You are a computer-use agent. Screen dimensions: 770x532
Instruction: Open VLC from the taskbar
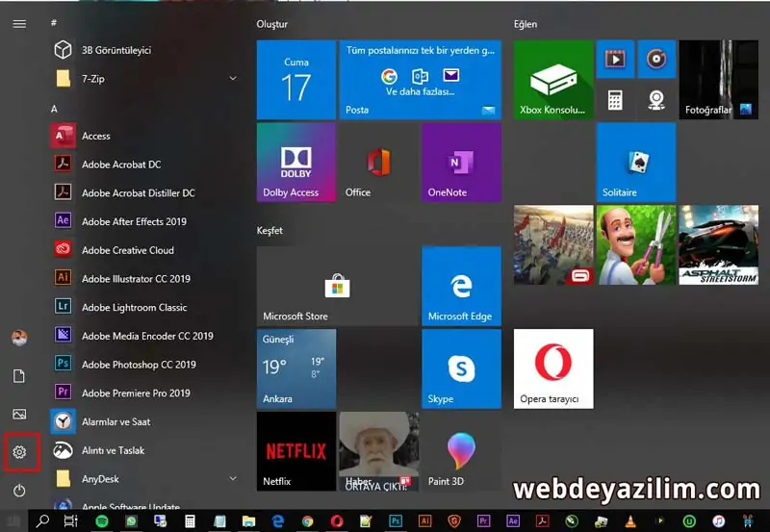point(630,521)
